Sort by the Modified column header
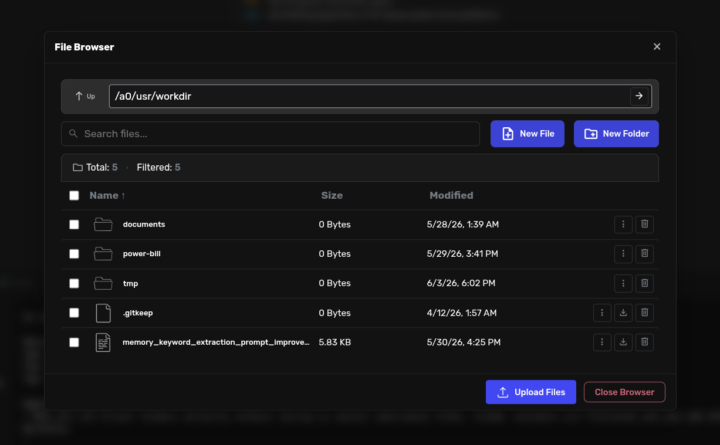This screenshot has width=720, height=445. pos(451,196)
